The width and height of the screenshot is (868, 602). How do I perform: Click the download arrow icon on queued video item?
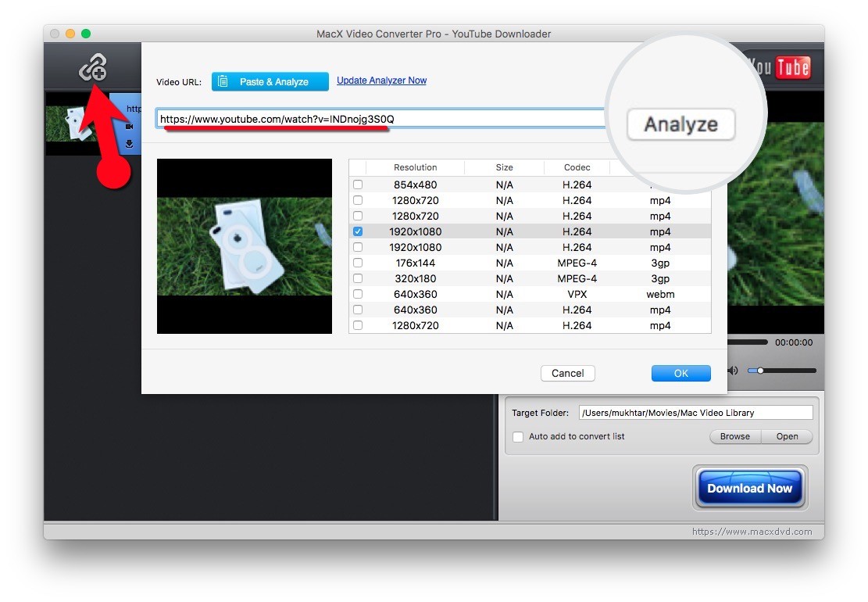coord(130,144)
